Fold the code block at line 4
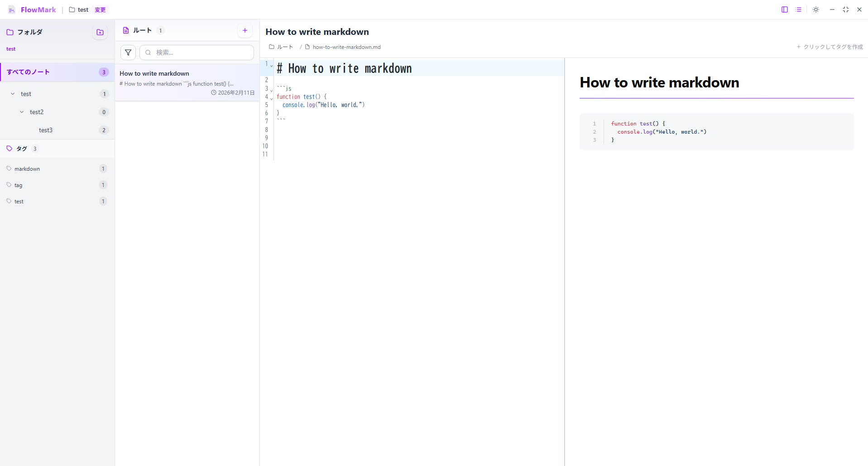 (272, 98)
